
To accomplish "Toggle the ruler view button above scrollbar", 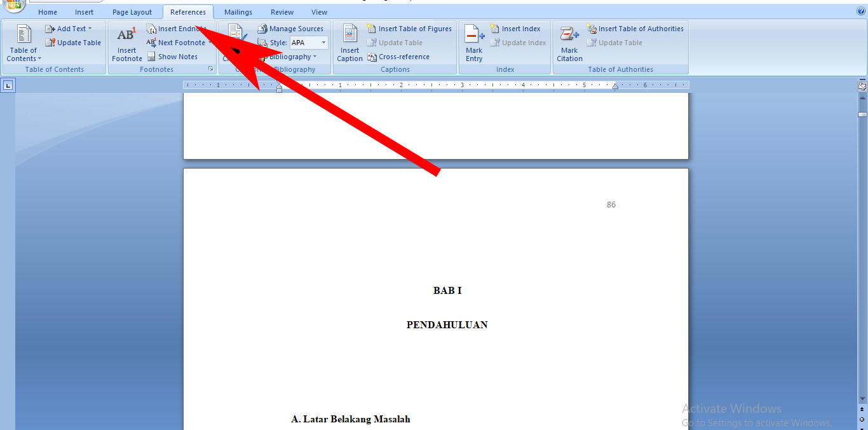I will pos(862,86).
